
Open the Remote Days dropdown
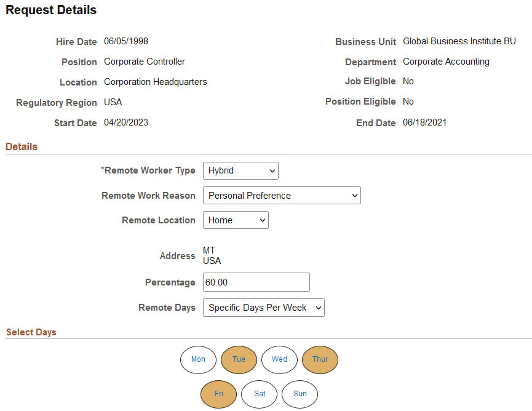click(263, 308)
